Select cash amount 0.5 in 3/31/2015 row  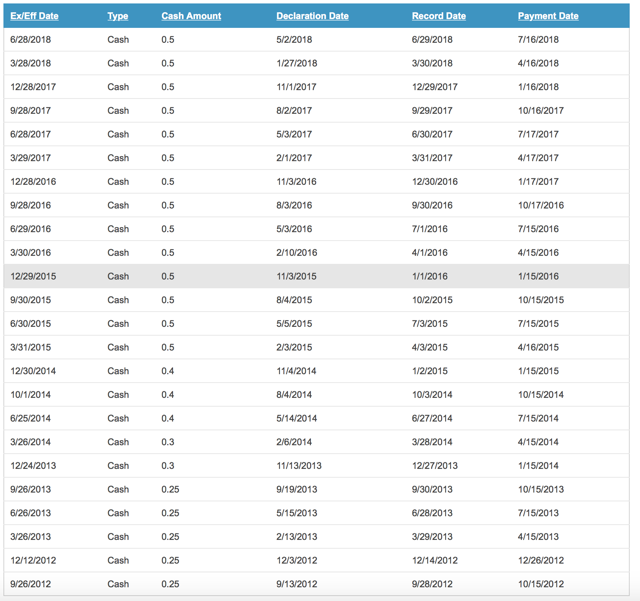[x=168, y=347]
